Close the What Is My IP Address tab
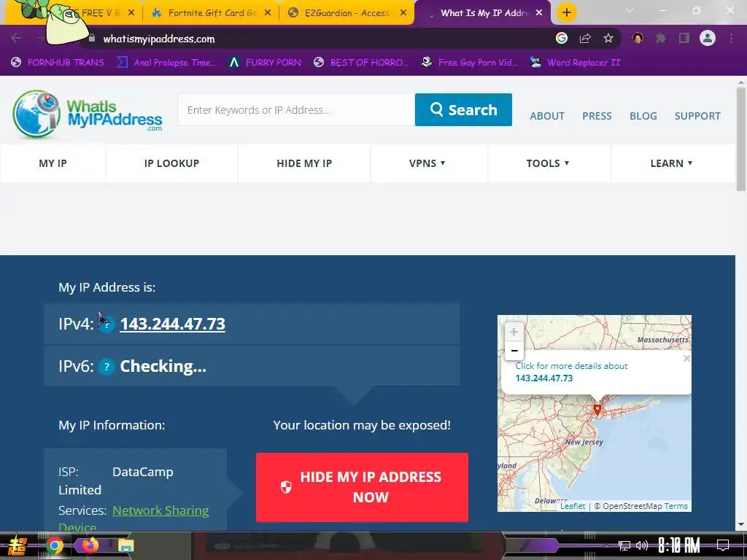This screenshot has height=560, width=747. pyautogui.click(x=539, y=13)
